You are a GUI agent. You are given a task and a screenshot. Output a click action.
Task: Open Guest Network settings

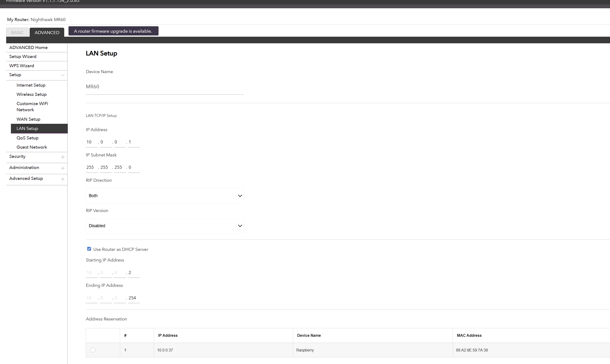point(32,147)
